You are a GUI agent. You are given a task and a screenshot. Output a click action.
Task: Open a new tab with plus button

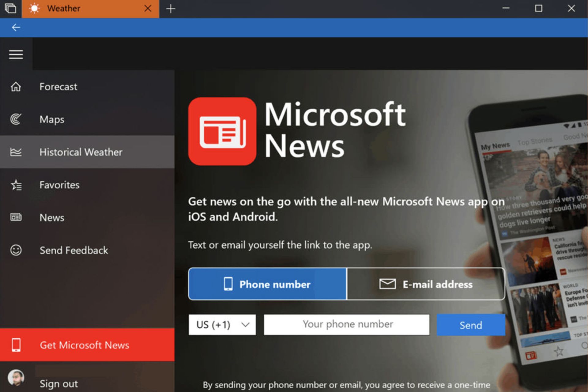[x=171, y=9]
